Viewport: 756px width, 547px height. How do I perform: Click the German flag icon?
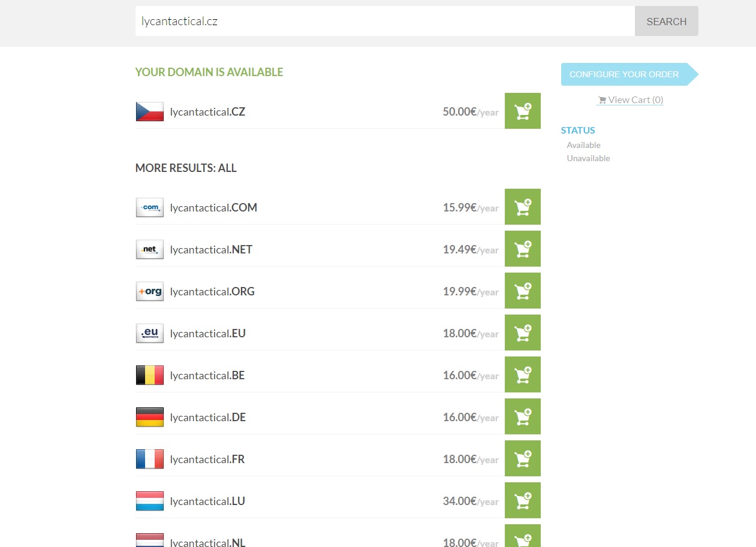150,417
